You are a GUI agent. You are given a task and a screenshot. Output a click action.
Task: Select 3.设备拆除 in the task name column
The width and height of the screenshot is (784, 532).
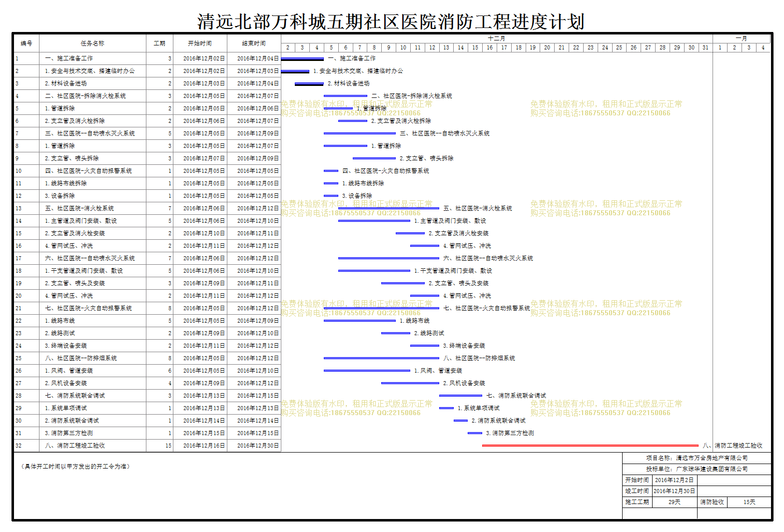[x=60, y=196]
